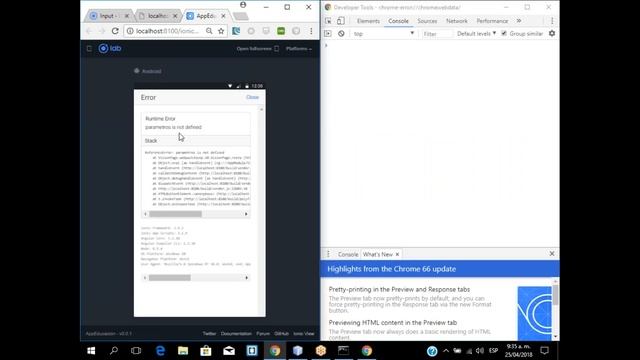640x360 pixels.
Task: Click the Ionic lab logo
Action: pyautogui.click(x=110, y=48)
